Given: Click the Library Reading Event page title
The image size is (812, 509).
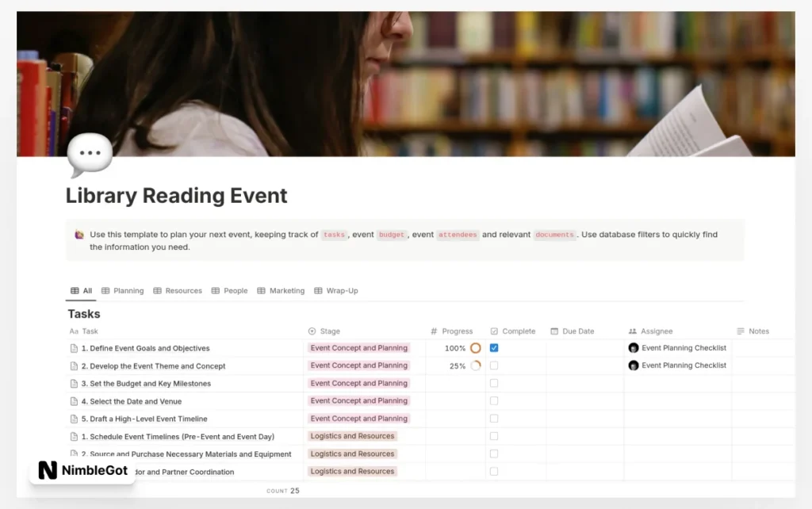Looking at the screenshot, I should (176, 196).
